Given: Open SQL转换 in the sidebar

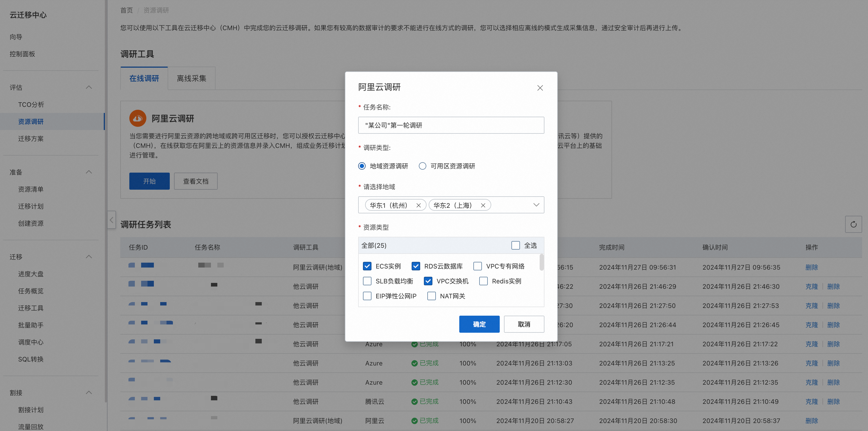Looking at the screenshot, I should (x=31, y=359).
